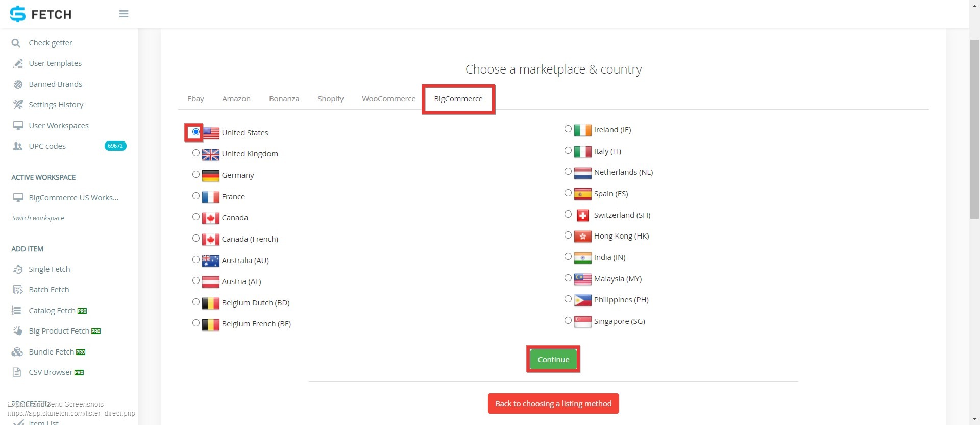Switch to the Amazon tab
980x425 pixels.
(236, 99)
